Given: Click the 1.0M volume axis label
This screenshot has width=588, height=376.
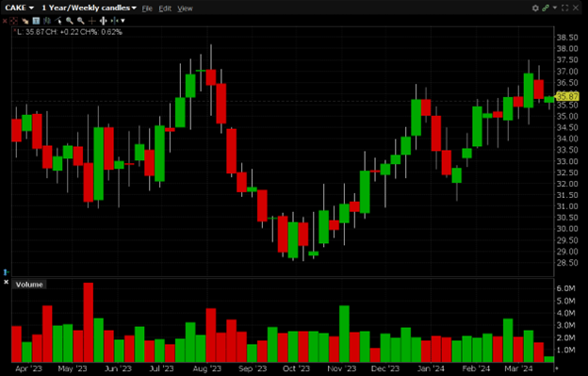Looking at the screenshot, I should pyautogui.click(x=565, y=350).
